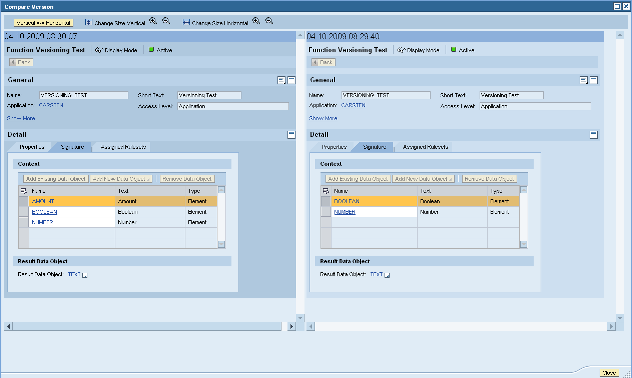Viewport: 632px width, 378px height.
Task: Click the Name input field in left pane
Action: (x=83, y=95)
